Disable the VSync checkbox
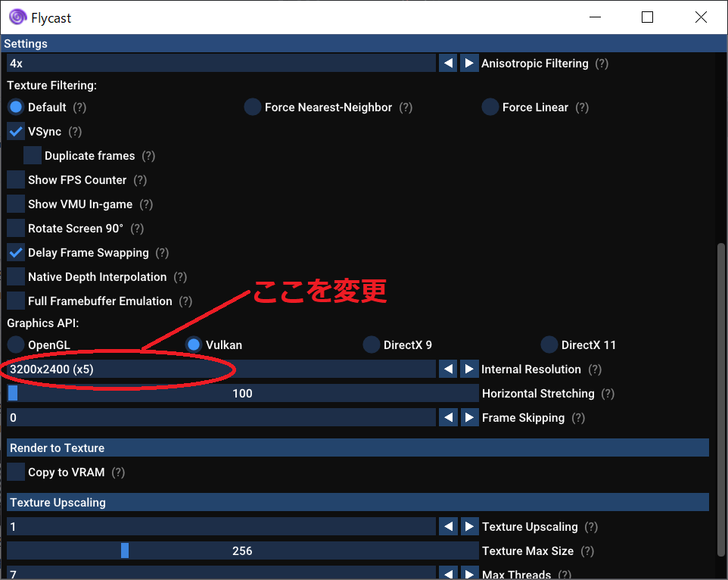728x580 pixels. (16, 132)
